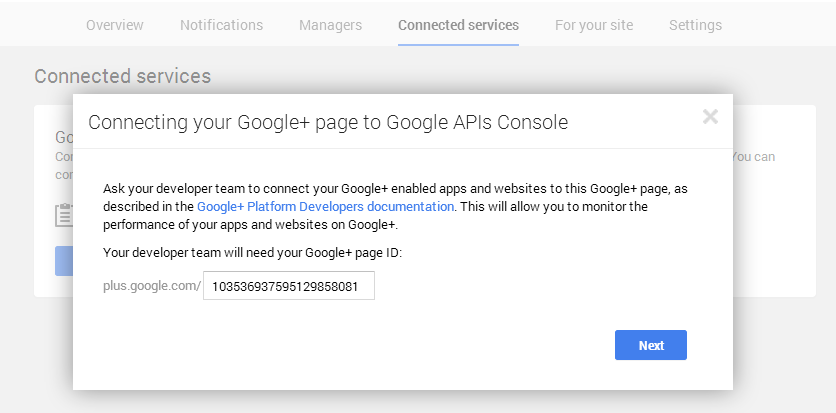Viewport: 836px width, 413px height.
Task: Select the Google+ page ID field
Action: pos(289,286)
